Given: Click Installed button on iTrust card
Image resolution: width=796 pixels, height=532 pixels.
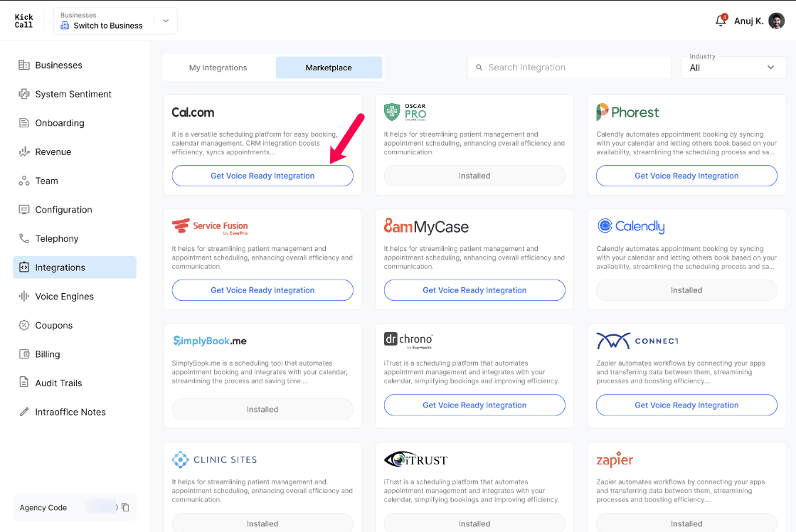Looking at the screenshot, I should click(x=474, y=523).
